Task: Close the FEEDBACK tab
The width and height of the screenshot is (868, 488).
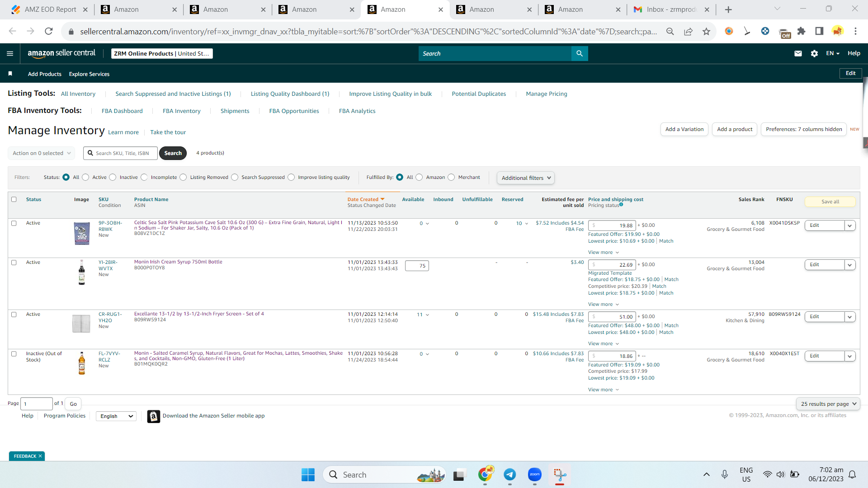Action: [40, 456]
